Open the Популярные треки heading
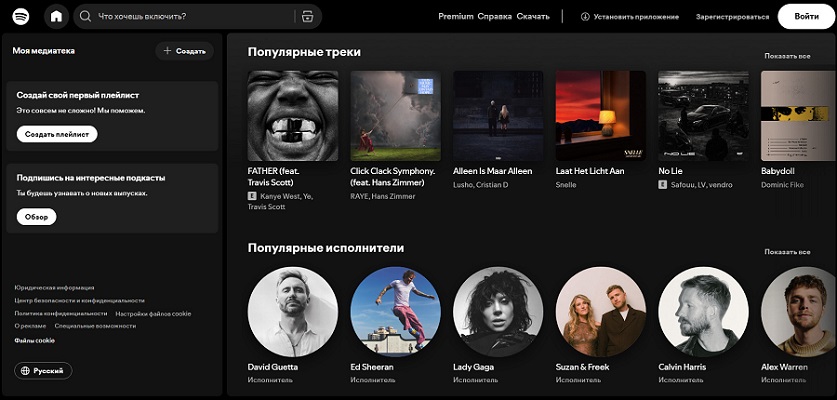This screenshot has height=400, width=837. coord(304,52)
